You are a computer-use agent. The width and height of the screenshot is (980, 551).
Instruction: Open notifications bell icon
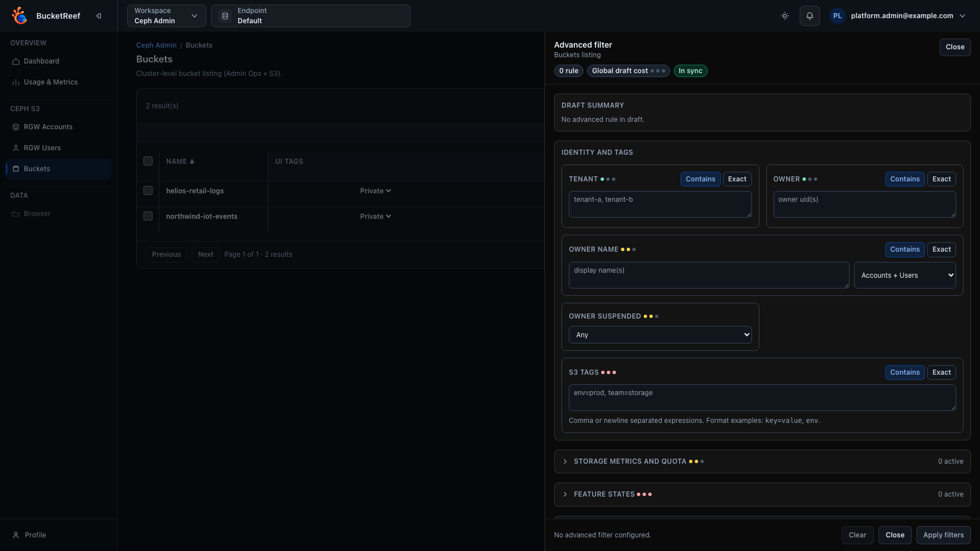810,16
